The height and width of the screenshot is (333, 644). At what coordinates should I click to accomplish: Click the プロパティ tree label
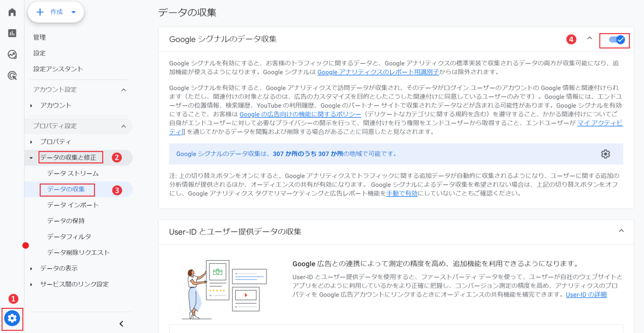pos(56,142)
